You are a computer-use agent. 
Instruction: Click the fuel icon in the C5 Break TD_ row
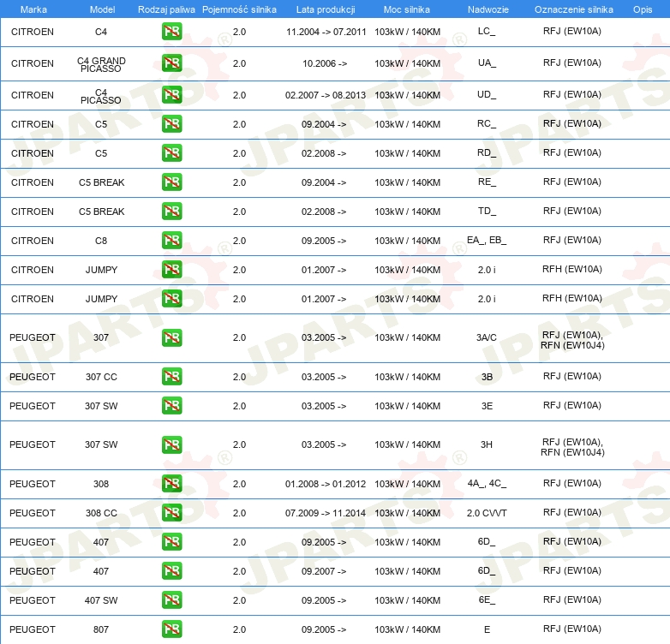click(x=171, y=211)
